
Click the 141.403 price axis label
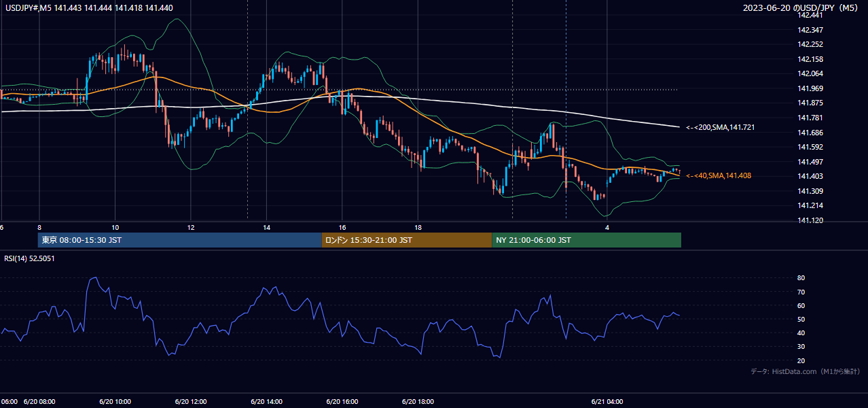coord(810,176)
